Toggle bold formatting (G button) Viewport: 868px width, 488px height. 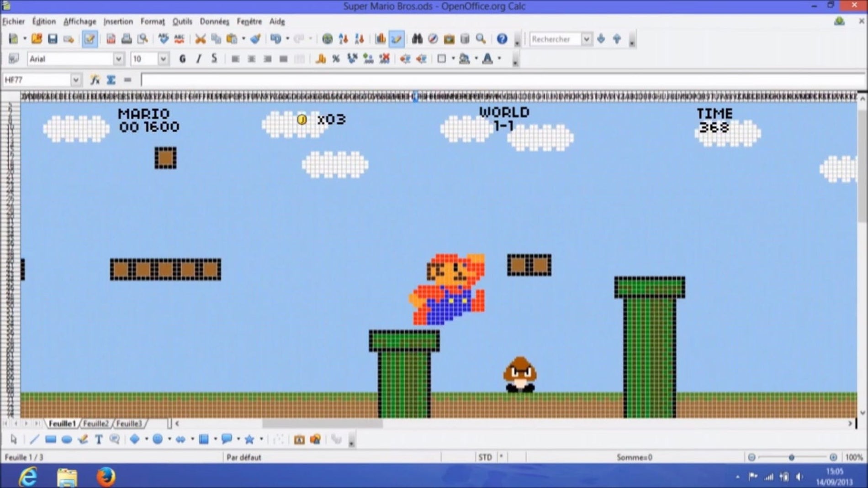click(x=182, y=59)
